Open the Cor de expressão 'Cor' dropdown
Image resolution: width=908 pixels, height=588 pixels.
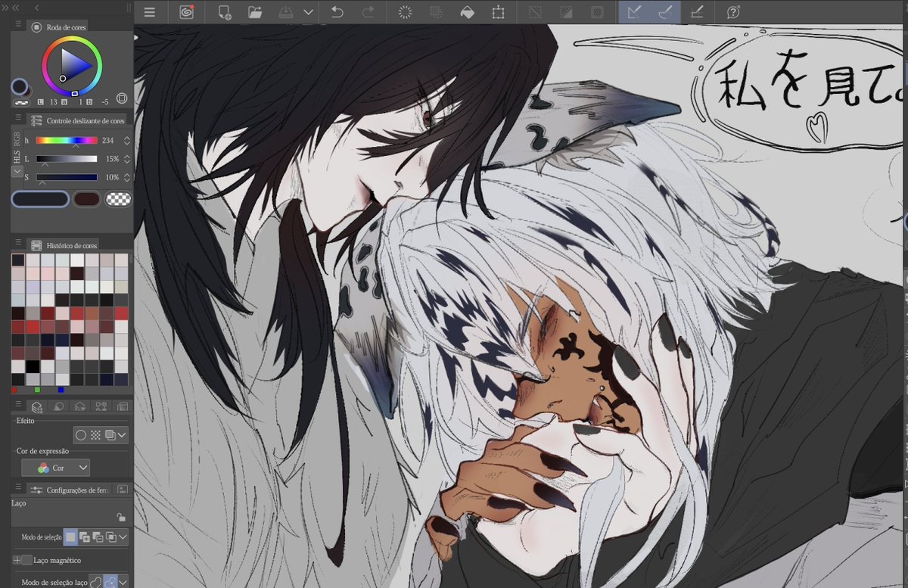(55, 468)
